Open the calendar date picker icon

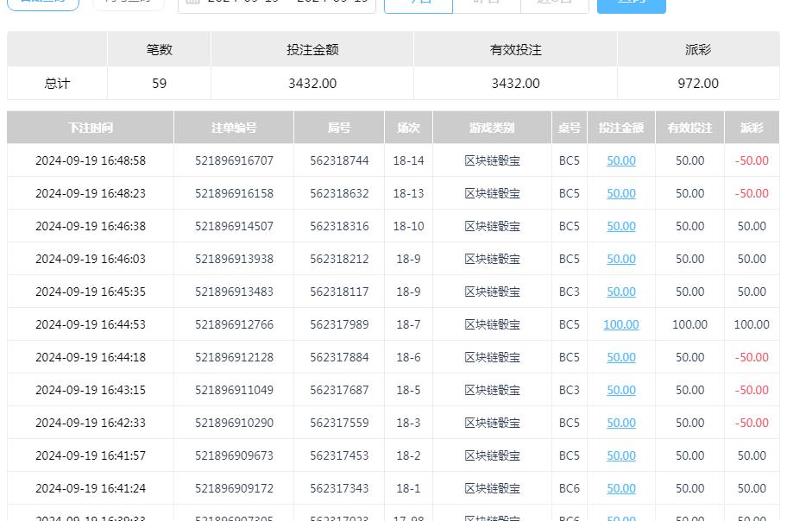tap(193, 4)
